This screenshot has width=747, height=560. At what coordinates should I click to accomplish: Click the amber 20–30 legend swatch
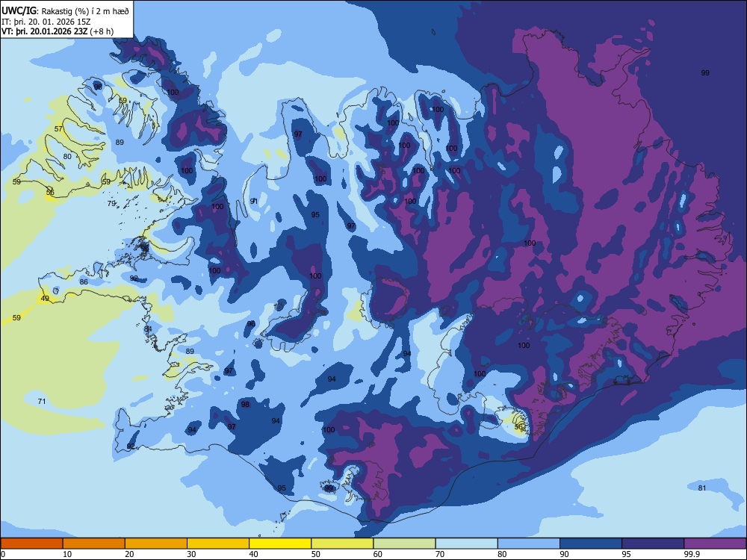tap(156, 544)
